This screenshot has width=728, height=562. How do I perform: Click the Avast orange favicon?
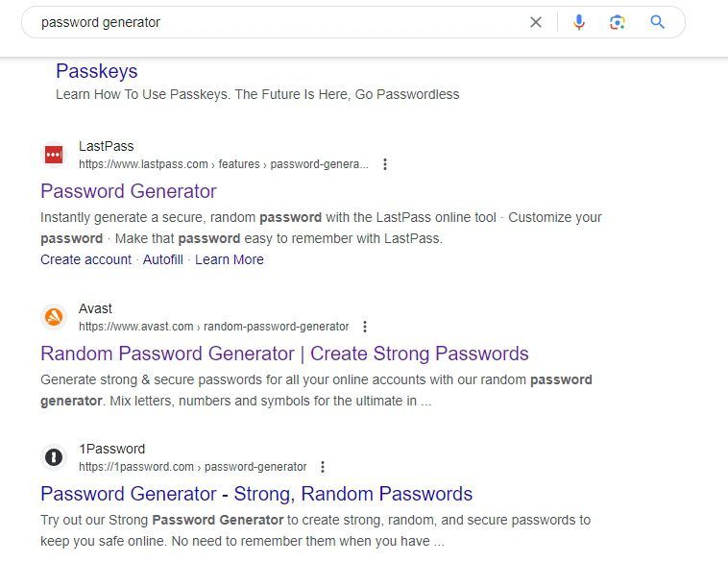[x=54, y=317]
